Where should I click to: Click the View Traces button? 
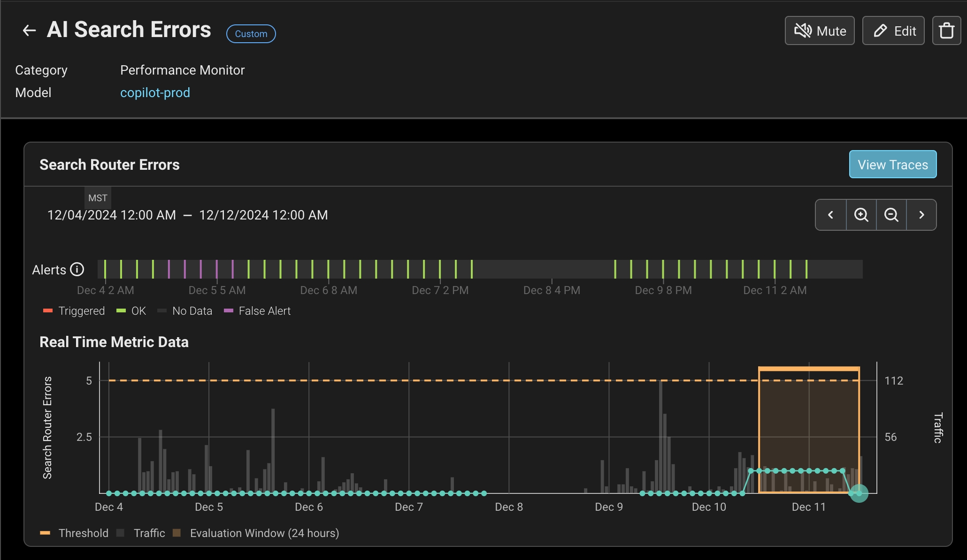coord(892,165)
